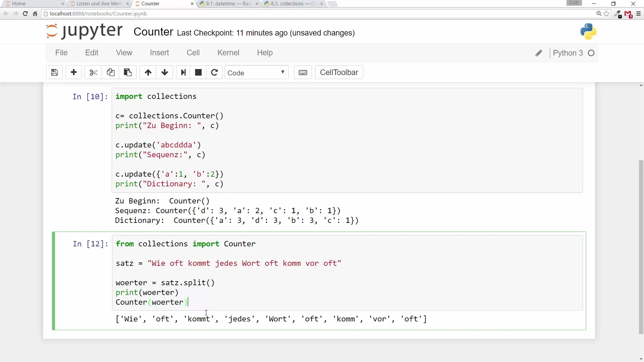Open the File menu
Viewport: 644px width, 362px height.
pos(61,53)
